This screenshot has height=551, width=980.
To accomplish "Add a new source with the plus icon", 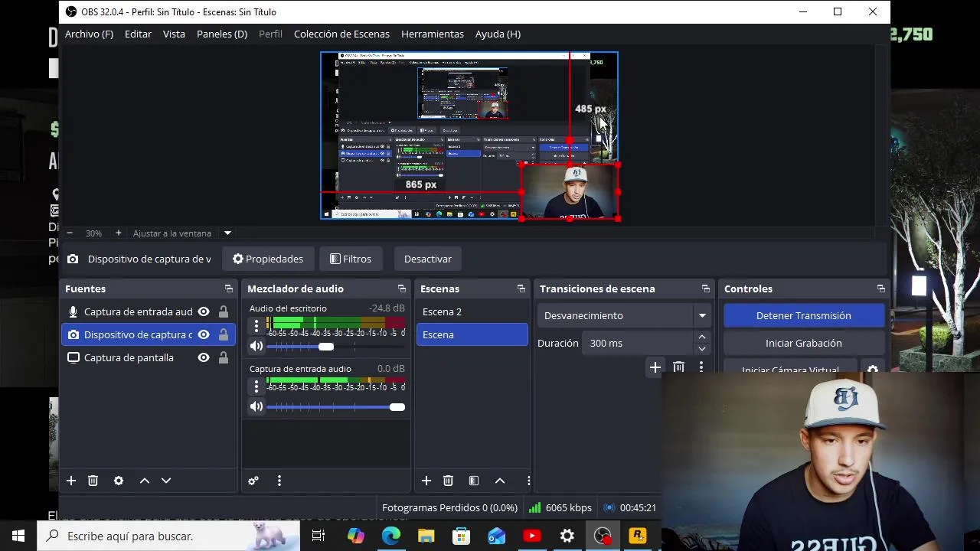I will pyautogui.click(x=71, y=481).
